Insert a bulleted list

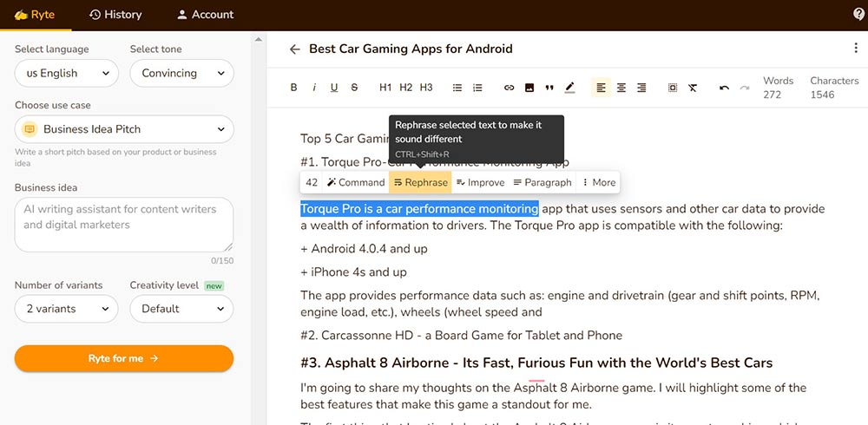pyautogui.click(x=457, y=88)
